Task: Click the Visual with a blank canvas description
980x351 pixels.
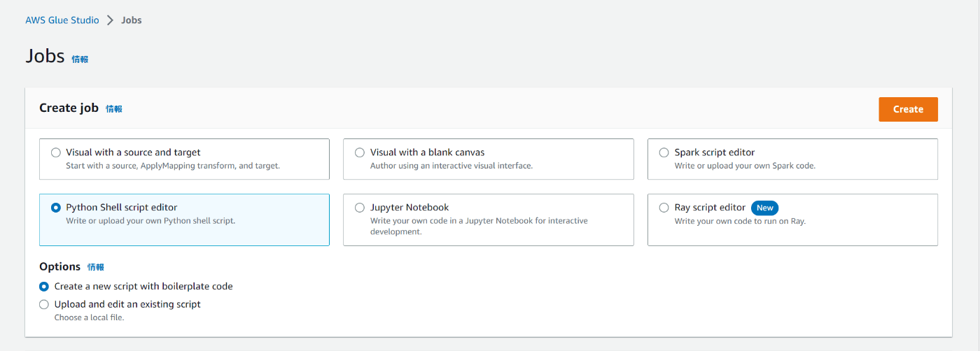Action: coord(451,166)
